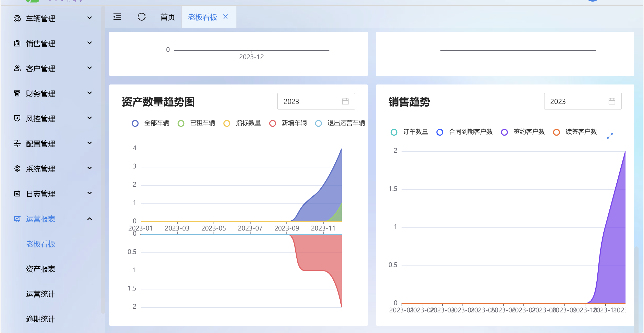
Task: Close the 老板看板 tab
Action: 226,17
